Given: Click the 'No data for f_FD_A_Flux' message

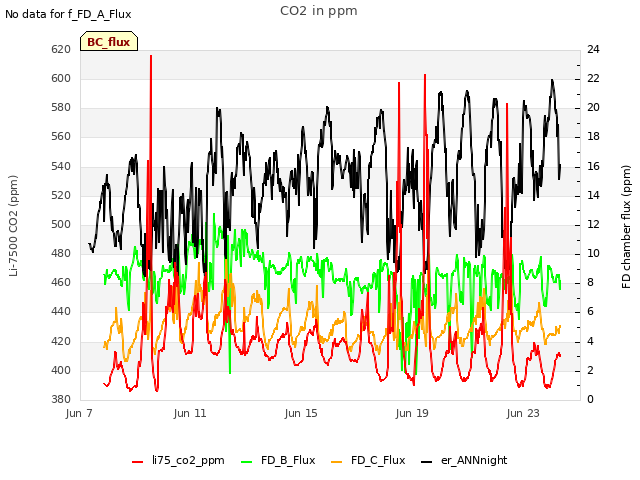Looking at the screenshot, I should [68, 14].
